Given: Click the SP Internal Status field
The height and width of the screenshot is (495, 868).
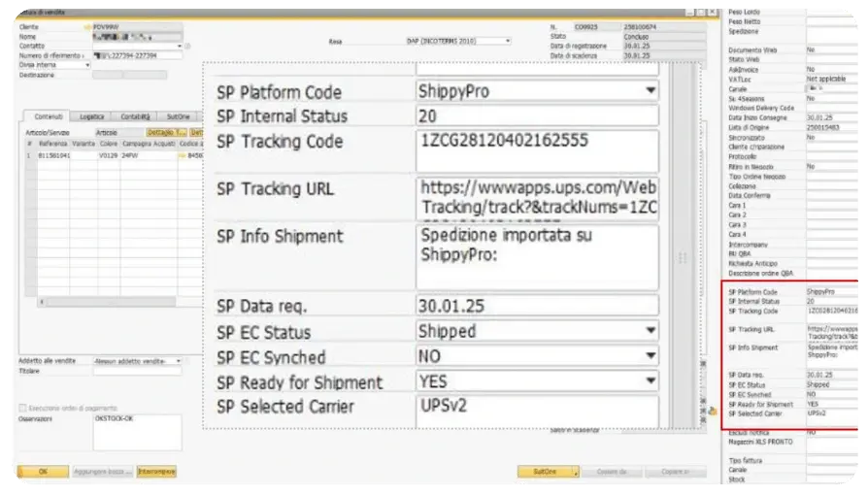Looking at the screenshot, I should coord(537,115).
